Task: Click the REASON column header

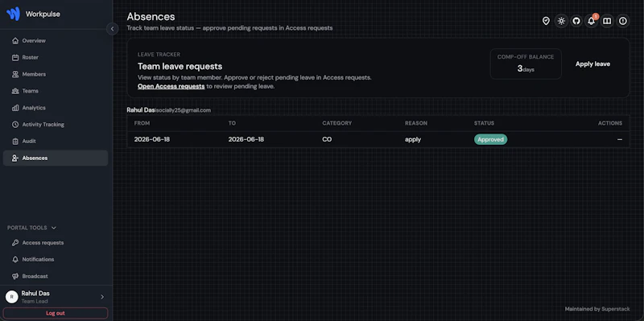Action: [x=416, y=123]
